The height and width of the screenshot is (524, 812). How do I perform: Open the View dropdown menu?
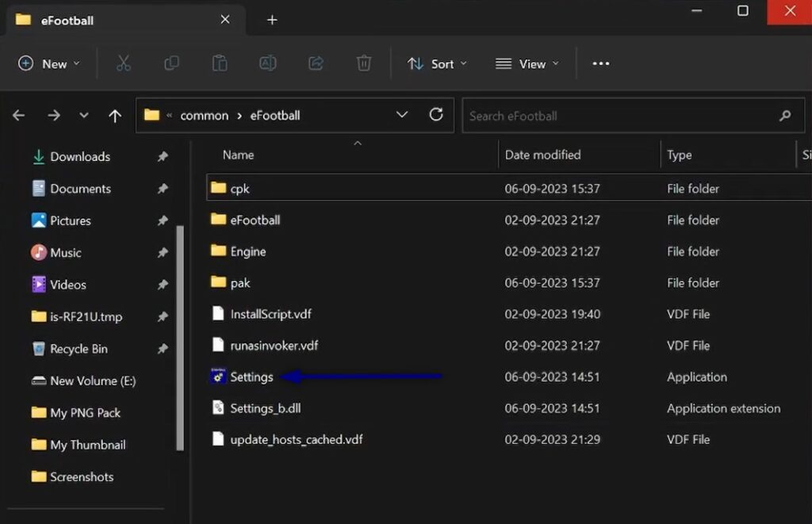tap(527, 63)
